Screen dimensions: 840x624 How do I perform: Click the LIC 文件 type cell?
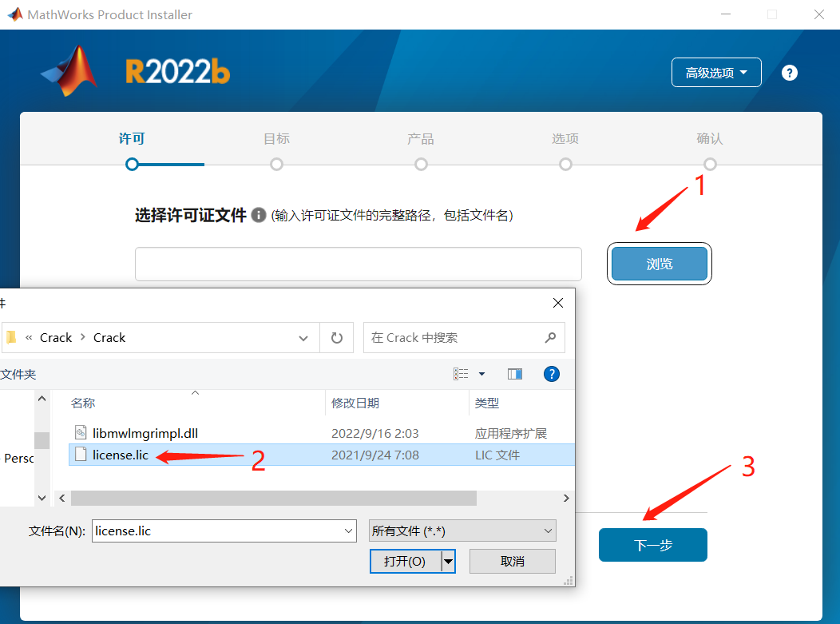497,455
